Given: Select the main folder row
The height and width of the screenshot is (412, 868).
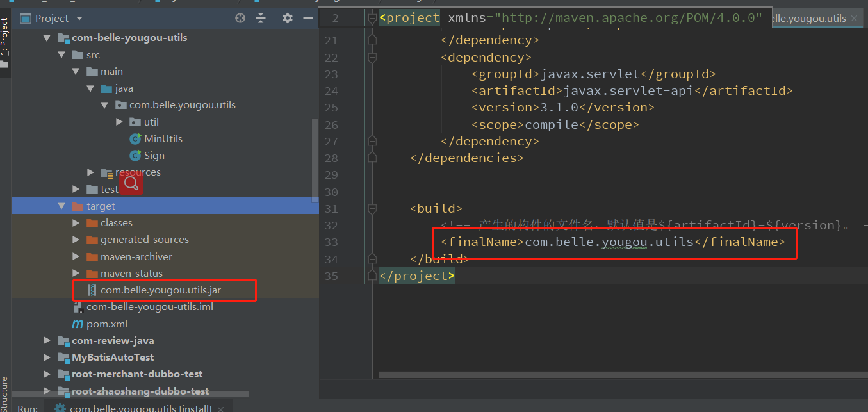Looking at the screenshot, I should (165, 71).
